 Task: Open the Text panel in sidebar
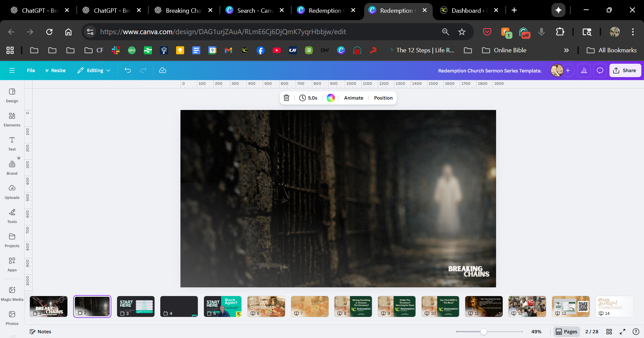(x=12, y=144)
